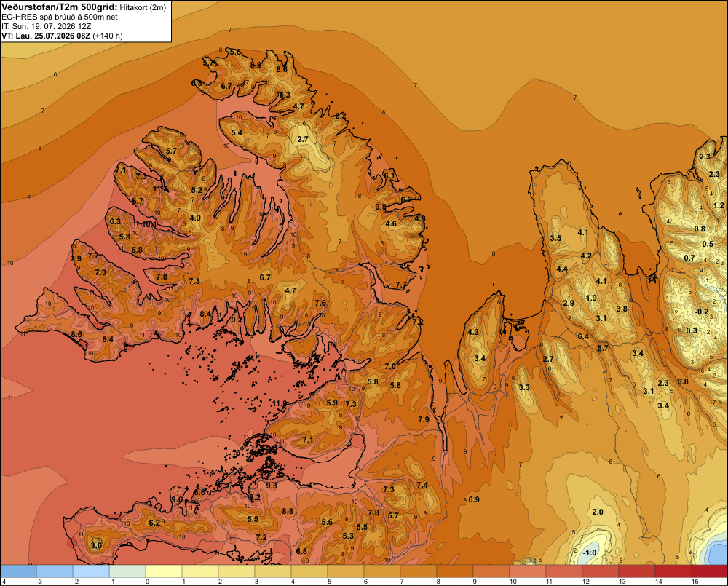Select the 6.9 temperature label beside the 8 contour

(474, 499)
